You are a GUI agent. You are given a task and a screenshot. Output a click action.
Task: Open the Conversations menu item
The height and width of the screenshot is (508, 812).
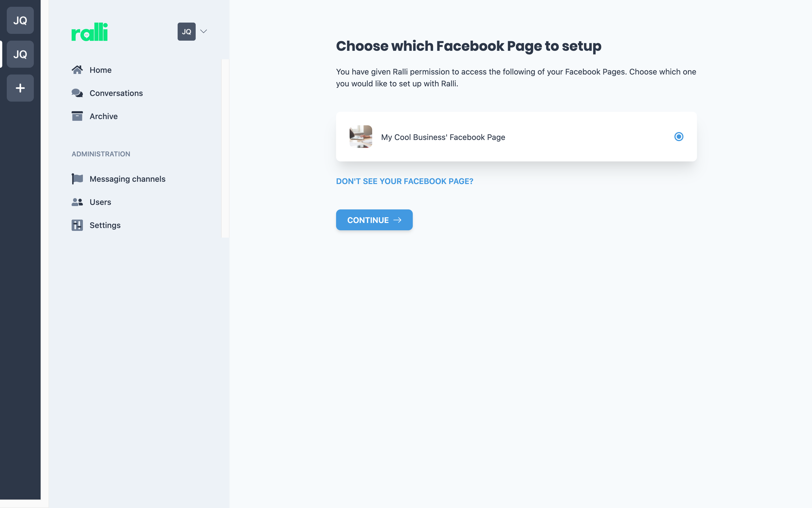point(107,93)
